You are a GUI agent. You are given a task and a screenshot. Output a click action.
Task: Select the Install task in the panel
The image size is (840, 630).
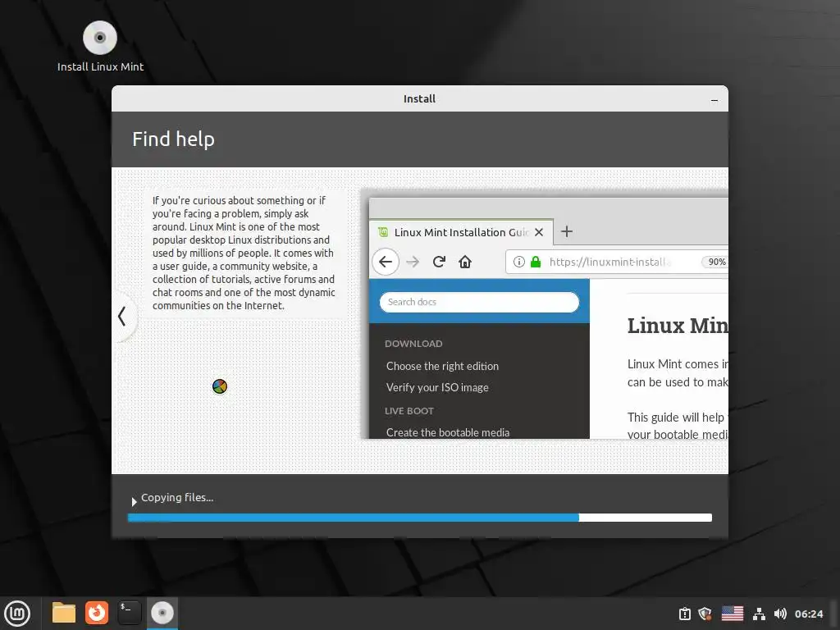[162, 614]
